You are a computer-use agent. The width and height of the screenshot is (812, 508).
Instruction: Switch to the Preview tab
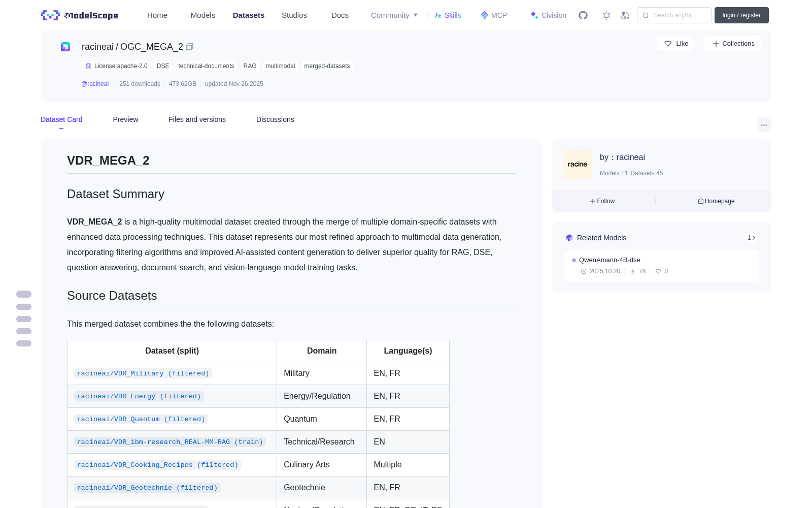tap(125, 119)
